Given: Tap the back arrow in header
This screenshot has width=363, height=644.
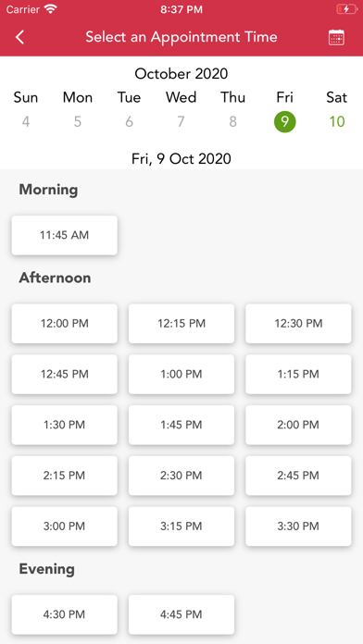Looking at the screenshot, I should 19,37.
